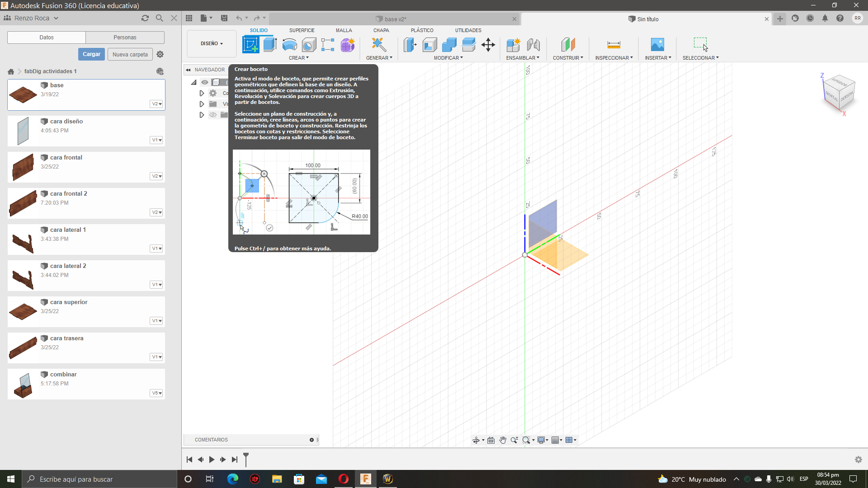
Task: Open the cara frontal 2 thumbnail
Action: click(23, 203)
